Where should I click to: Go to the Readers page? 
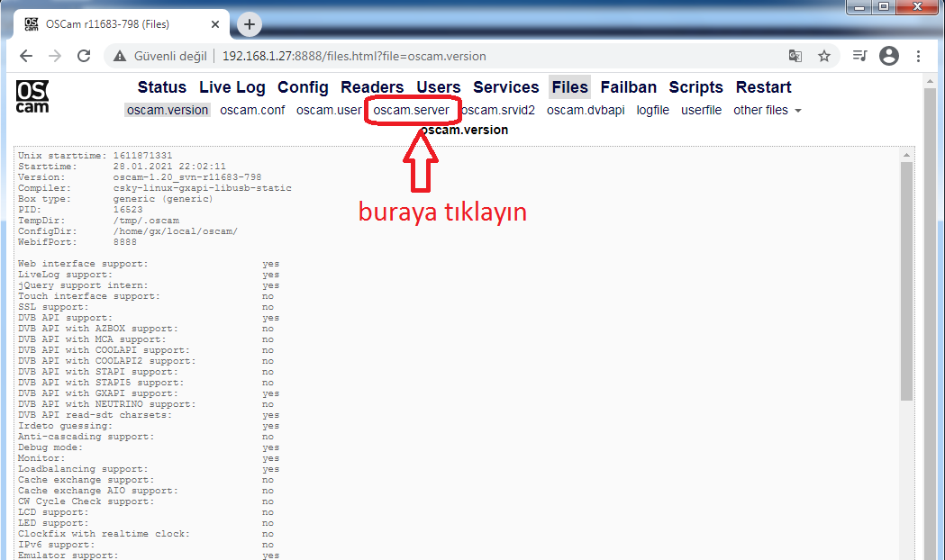pyautogui.click(x=372, y=87)
